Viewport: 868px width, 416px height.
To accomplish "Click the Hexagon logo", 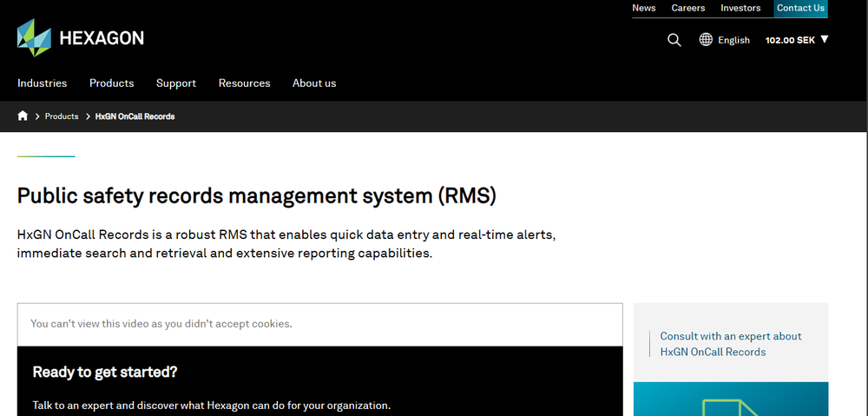I will (80, 37).
